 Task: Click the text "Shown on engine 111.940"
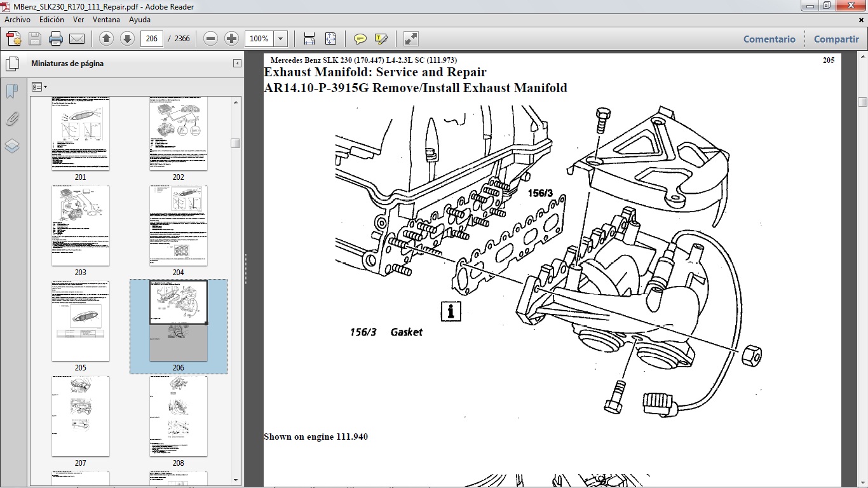pyautogui.click(x=316, y=437)
